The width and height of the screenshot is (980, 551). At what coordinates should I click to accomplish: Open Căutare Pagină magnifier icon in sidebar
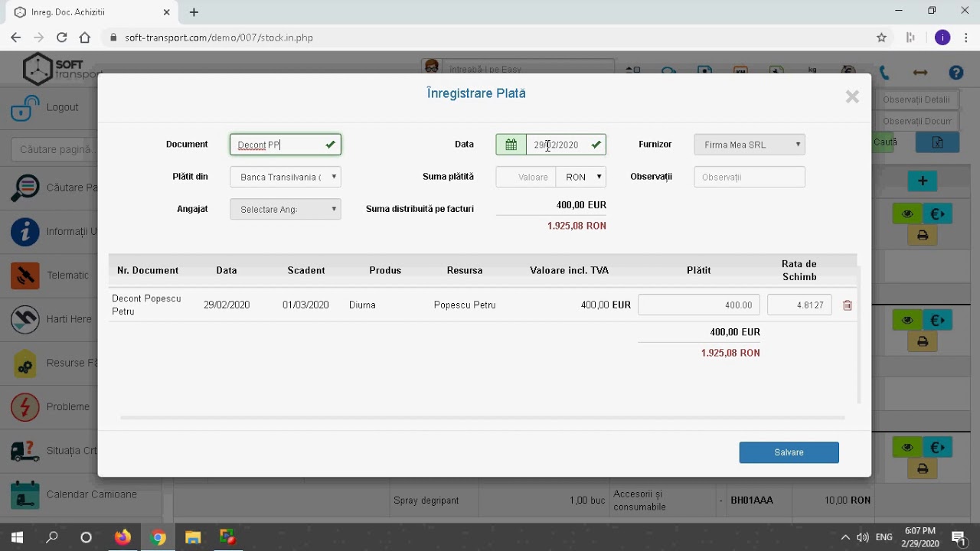coord(25,187)
